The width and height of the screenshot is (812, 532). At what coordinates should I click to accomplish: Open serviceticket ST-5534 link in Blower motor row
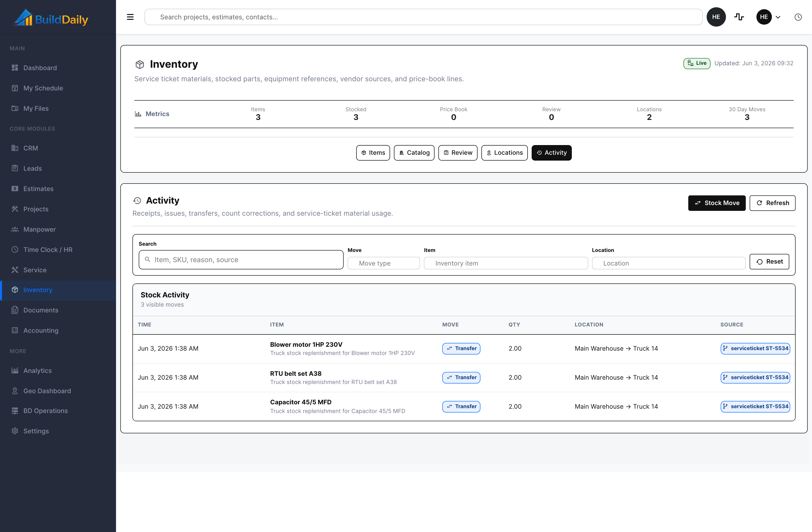(x=755, y=349)
